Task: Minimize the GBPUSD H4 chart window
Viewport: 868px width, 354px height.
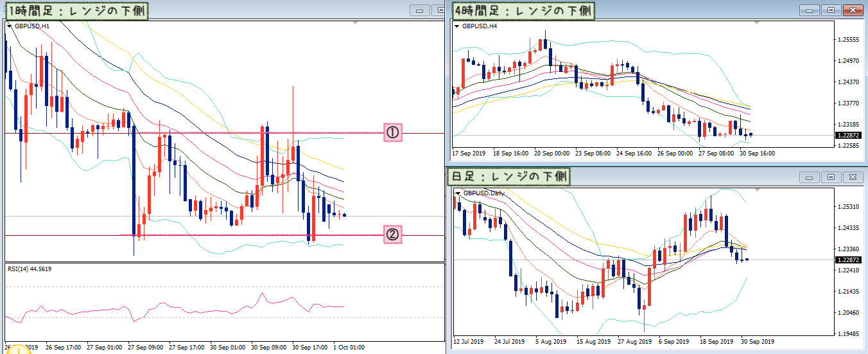Action: 809,10
